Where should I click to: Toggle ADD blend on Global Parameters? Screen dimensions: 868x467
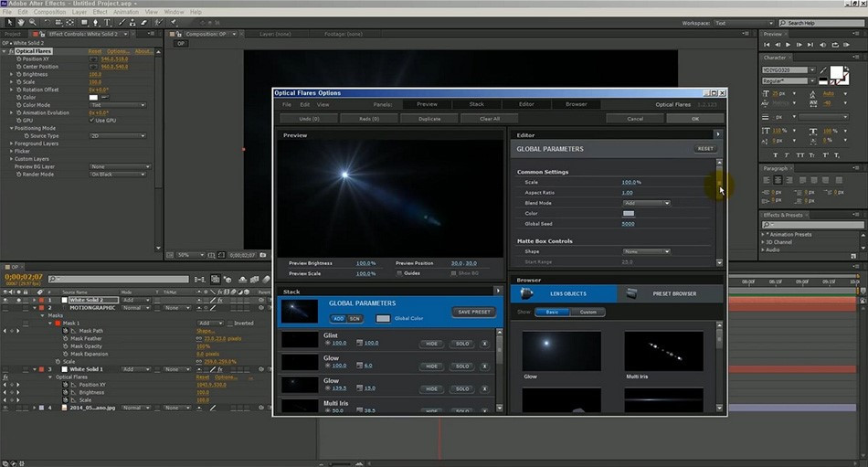pos(338,319)
